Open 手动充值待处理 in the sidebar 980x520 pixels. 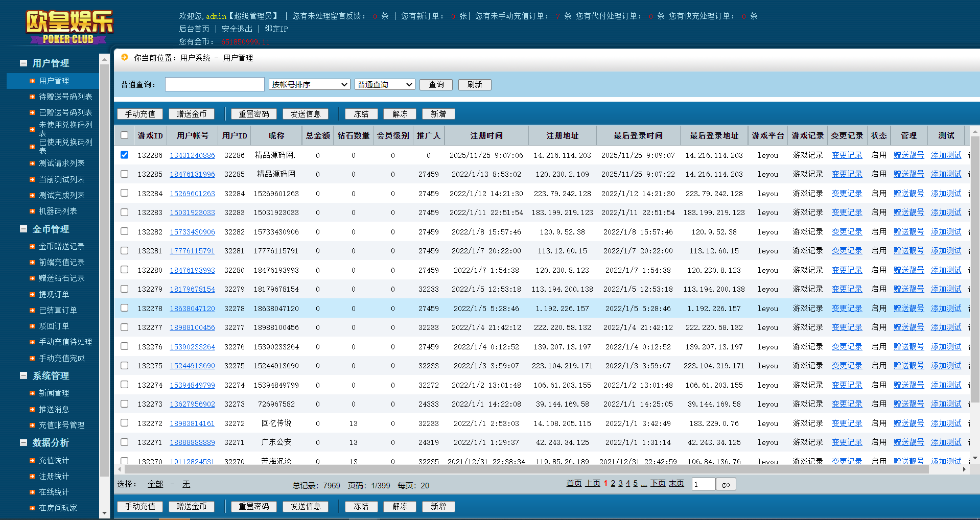tap(65, 342)
